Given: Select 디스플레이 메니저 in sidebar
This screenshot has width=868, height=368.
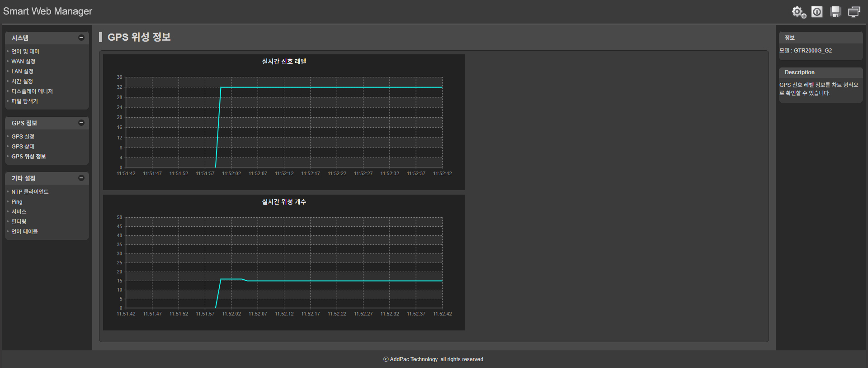Looking at the screenshot, I should [32, 91].
